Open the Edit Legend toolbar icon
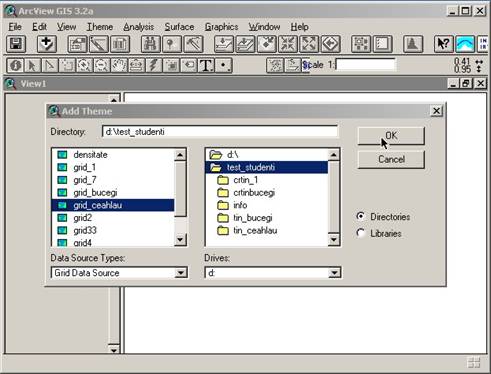This screenshot has width=491, height=374. coord(99,44)
